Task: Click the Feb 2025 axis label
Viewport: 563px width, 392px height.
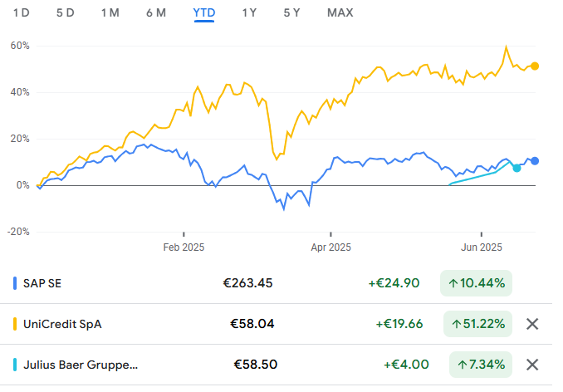Action: pyautogui.click(x=184, y=247)
